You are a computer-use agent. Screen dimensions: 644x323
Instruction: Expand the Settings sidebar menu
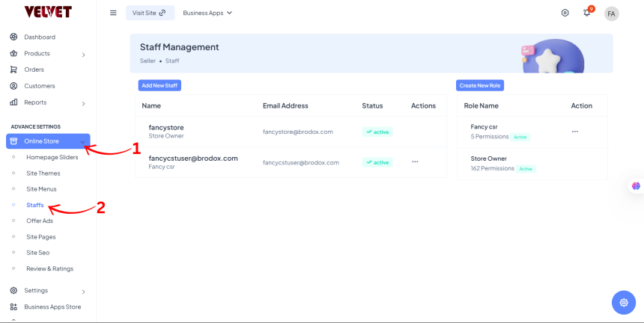click(83, 291)
